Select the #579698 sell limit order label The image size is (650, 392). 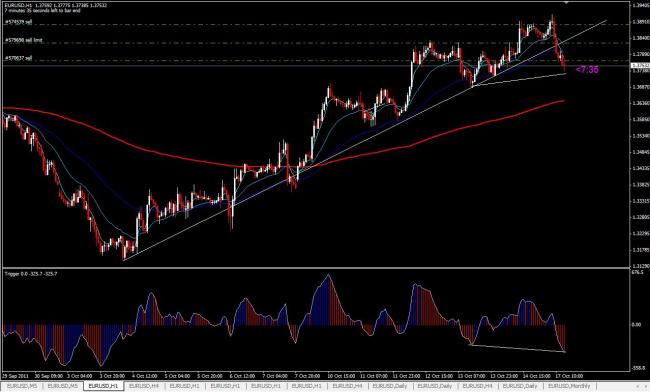[24, 40]
